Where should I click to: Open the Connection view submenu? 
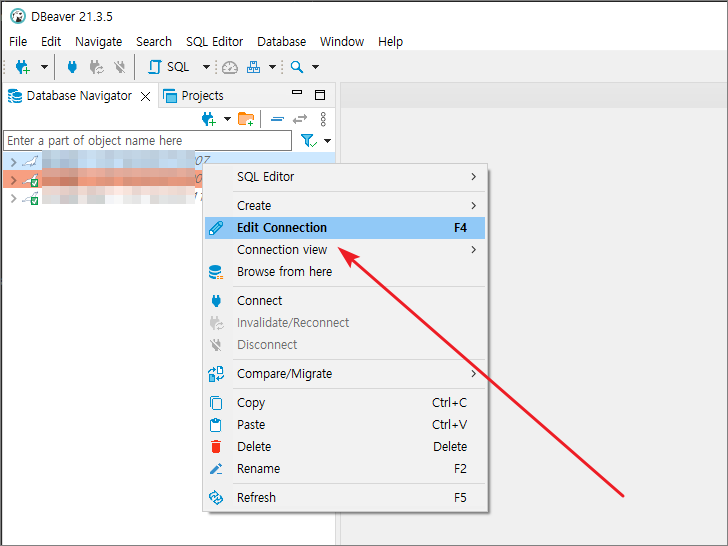[x=345, y=250]
